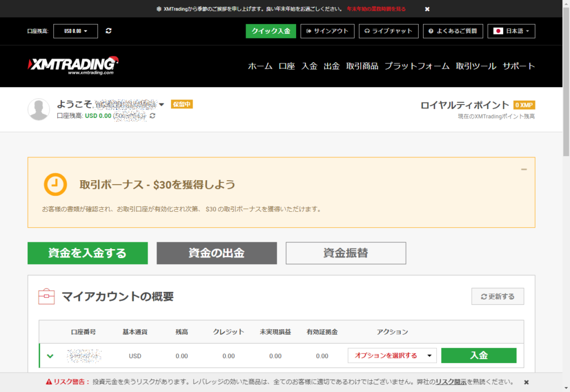Click the 保留中 status badge
The height and width of the screenshot is (392, 570).
tap(182, 105)
